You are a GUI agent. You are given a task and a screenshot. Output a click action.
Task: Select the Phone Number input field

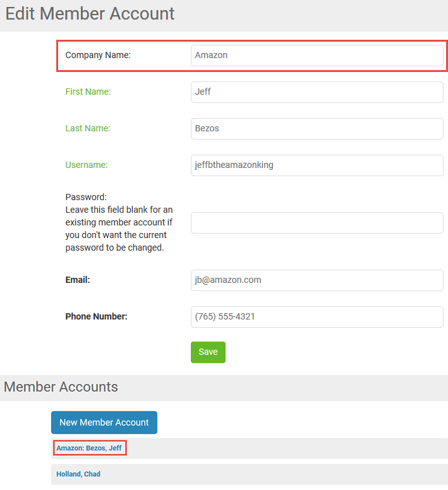click(317, 317)
